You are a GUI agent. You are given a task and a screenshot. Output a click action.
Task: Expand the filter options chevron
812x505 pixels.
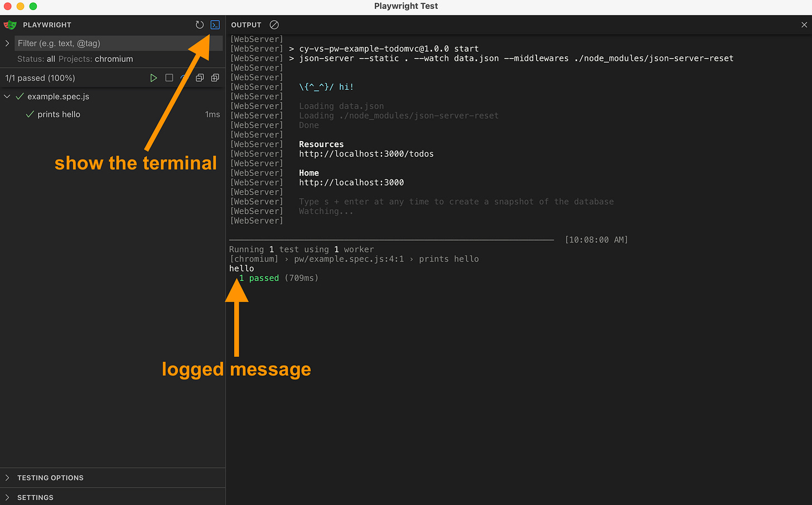(x=6, y=43)
